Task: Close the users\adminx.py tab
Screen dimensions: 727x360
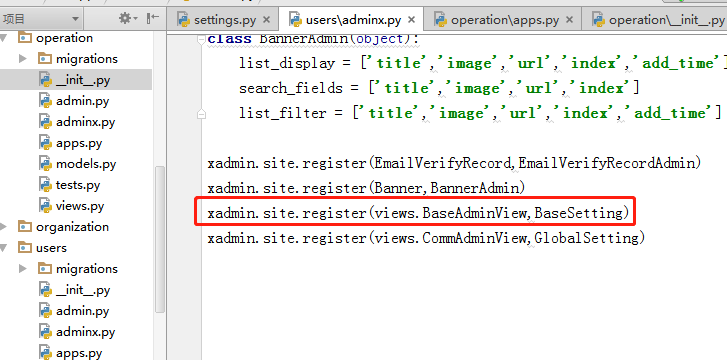Action: (x=411, y=20)
